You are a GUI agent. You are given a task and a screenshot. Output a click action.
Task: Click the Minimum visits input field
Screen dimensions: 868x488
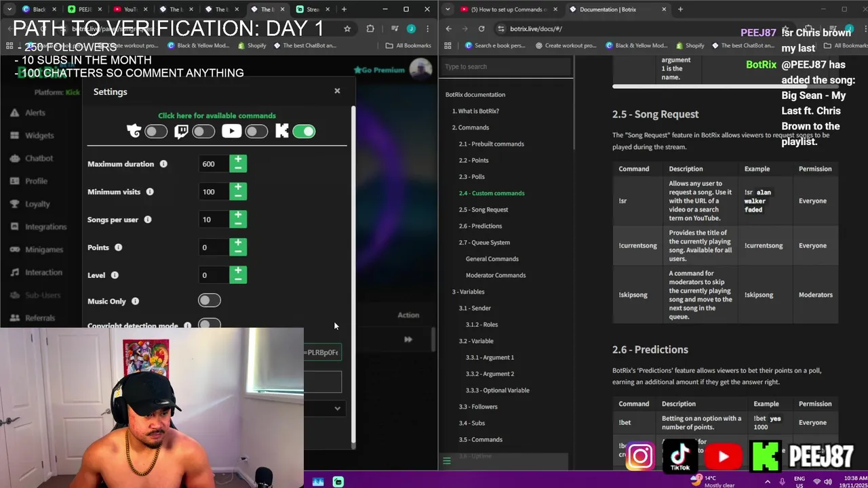[214, 192]
